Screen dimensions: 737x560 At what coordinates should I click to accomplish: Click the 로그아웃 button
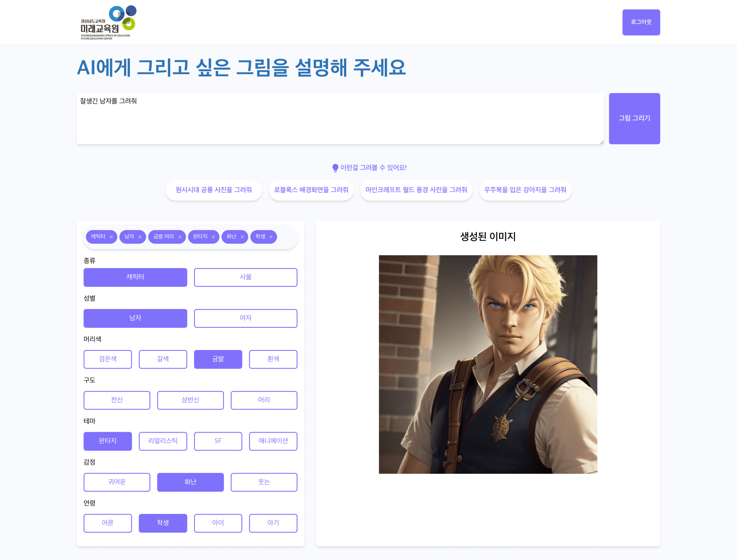tap(641, 22)
